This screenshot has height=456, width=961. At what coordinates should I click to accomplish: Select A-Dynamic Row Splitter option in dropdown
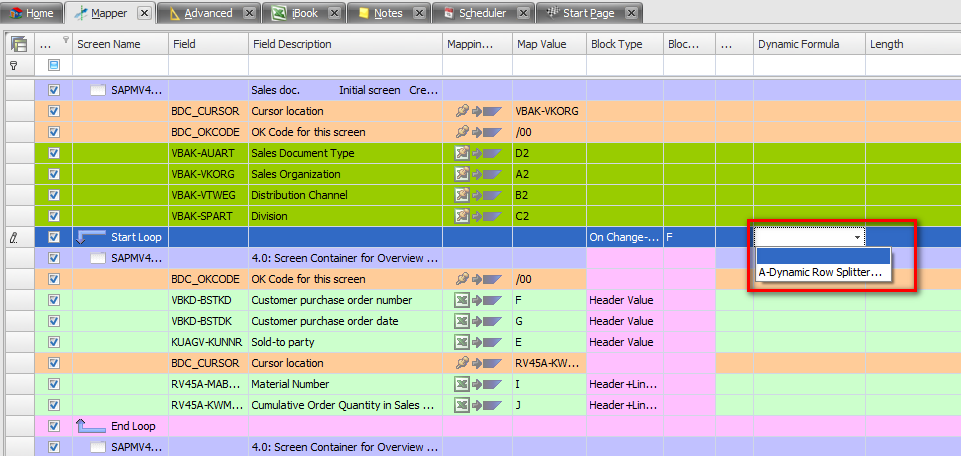tap(820, 272)
